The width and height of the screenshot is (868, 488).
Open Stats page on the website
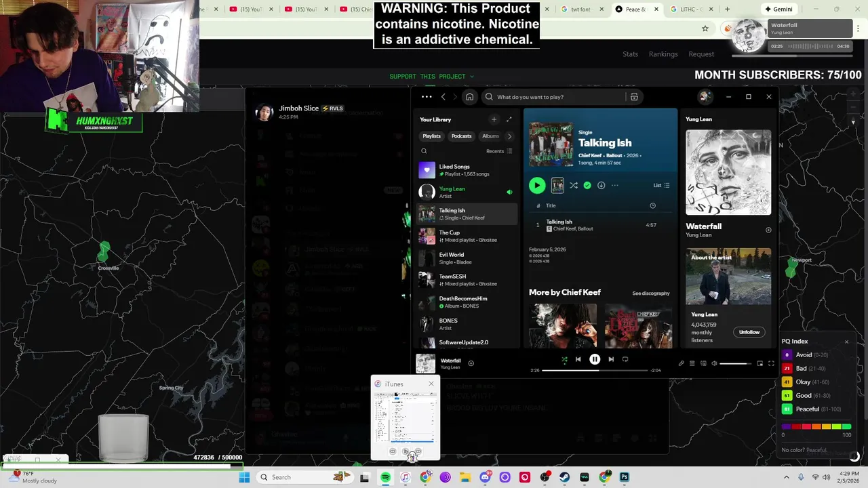tap(631, 54)
